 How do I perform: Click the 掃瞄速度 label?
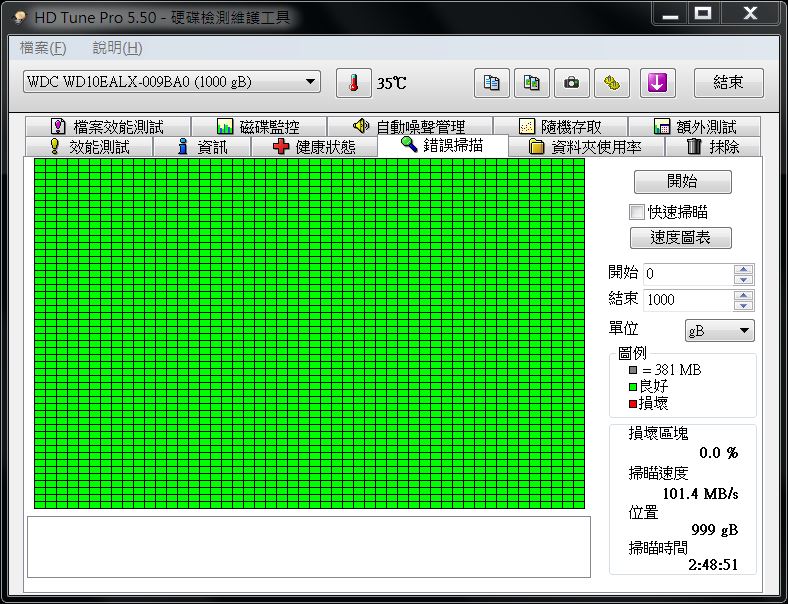pos(658,473)
